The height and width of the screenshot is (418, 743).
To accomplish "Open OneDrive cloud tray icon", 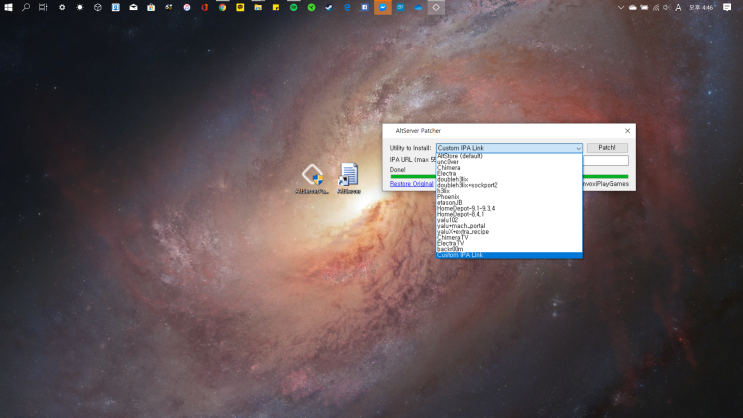I will (x=633, y=8).
